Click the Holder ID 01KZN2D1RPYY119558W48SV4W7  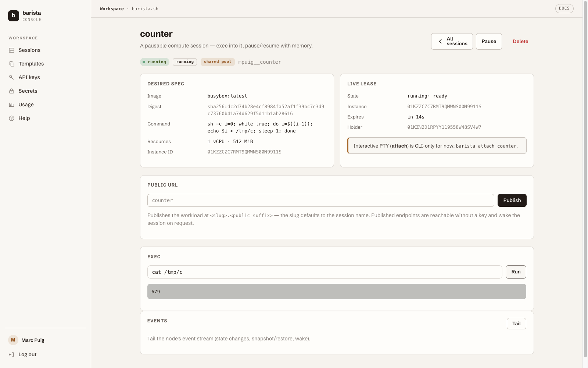click(x=444, y=127)
